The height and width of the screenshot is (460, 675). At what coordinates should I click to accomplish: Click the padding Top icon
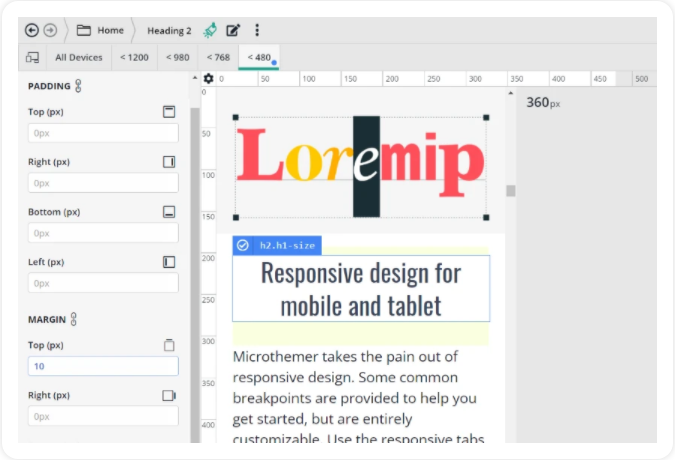pos(169,112)
